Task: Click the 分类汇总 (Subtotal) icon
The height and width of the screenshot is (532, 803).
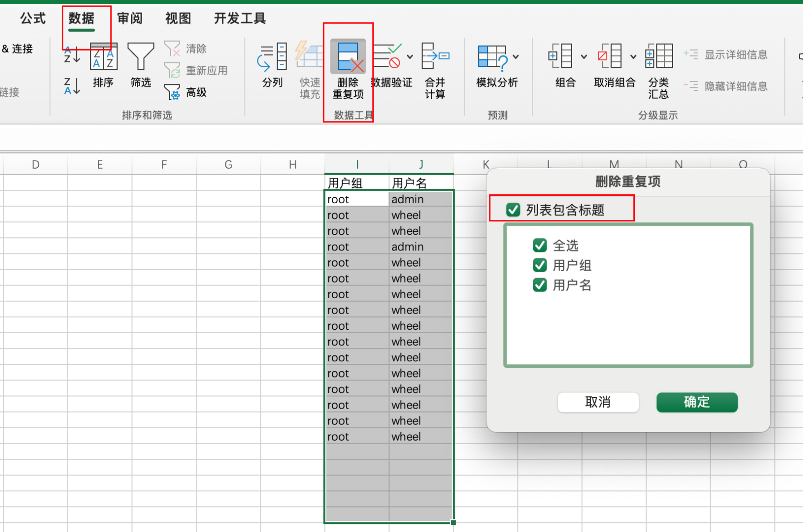Action: (658, 57)
